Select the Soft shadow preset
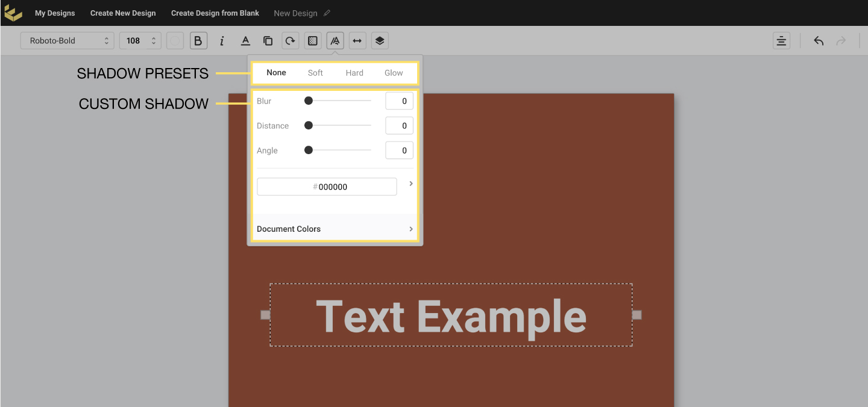868x407 pixels. coord(315,73)
